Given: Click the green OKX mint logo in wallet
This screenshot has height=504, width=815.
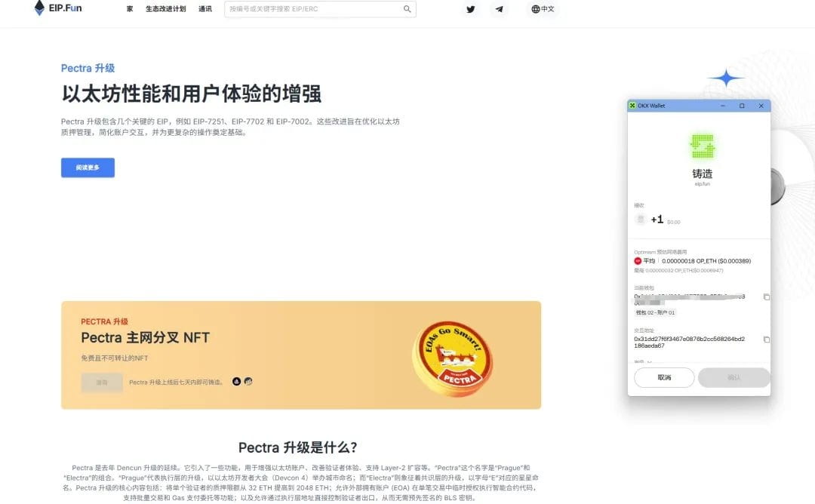Looking at the screenshot, I should 703,146.
